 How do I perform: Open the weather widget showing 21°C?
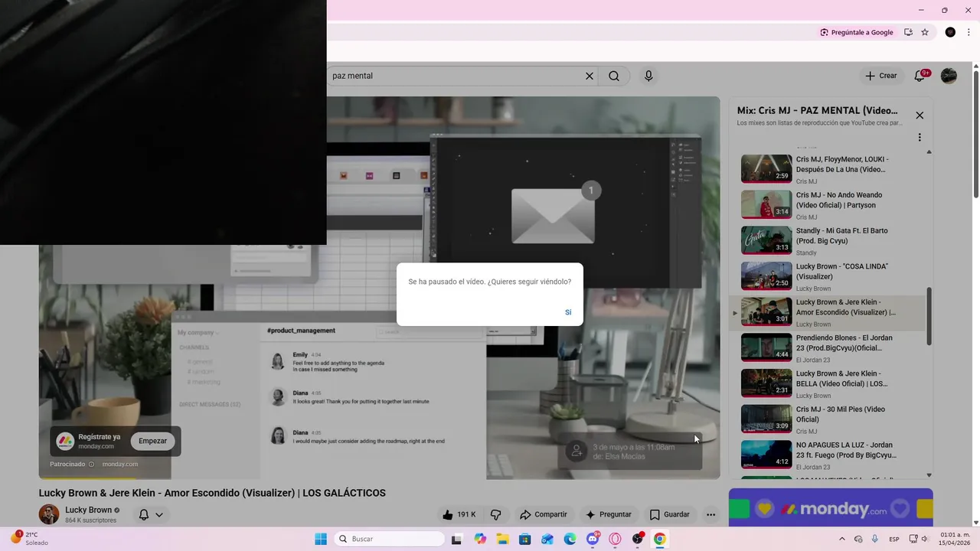coord(29,539)
